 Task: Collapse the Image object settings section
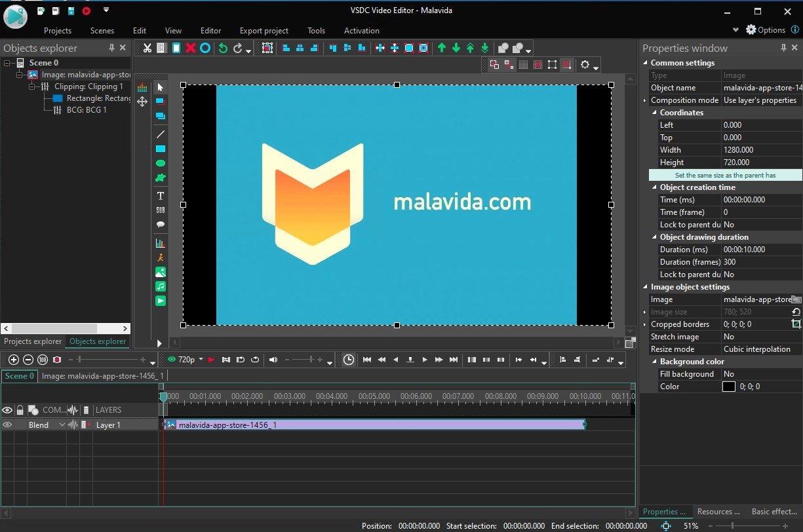click(x=645, y=287)
